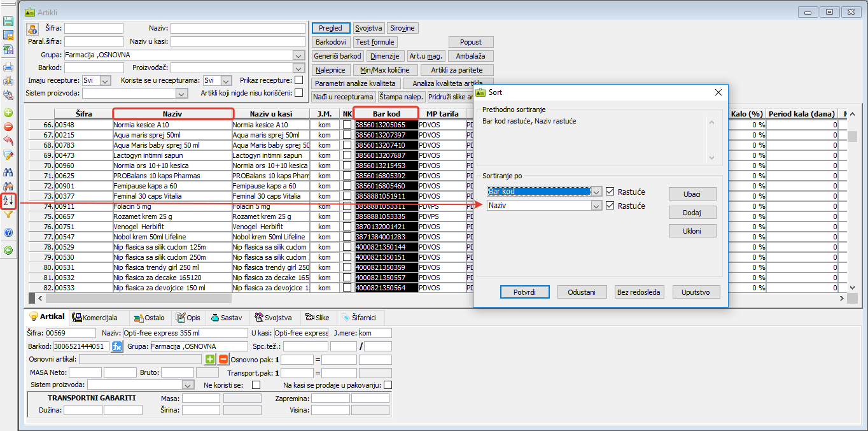Open the Imaju recepture dropdown

[105, 81]
